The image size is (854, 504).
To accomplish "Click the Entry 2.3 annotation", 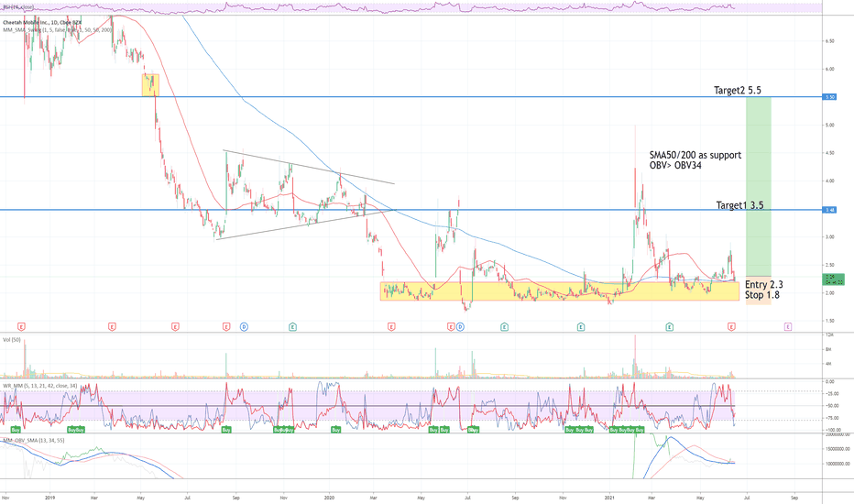I will [763, 284].
